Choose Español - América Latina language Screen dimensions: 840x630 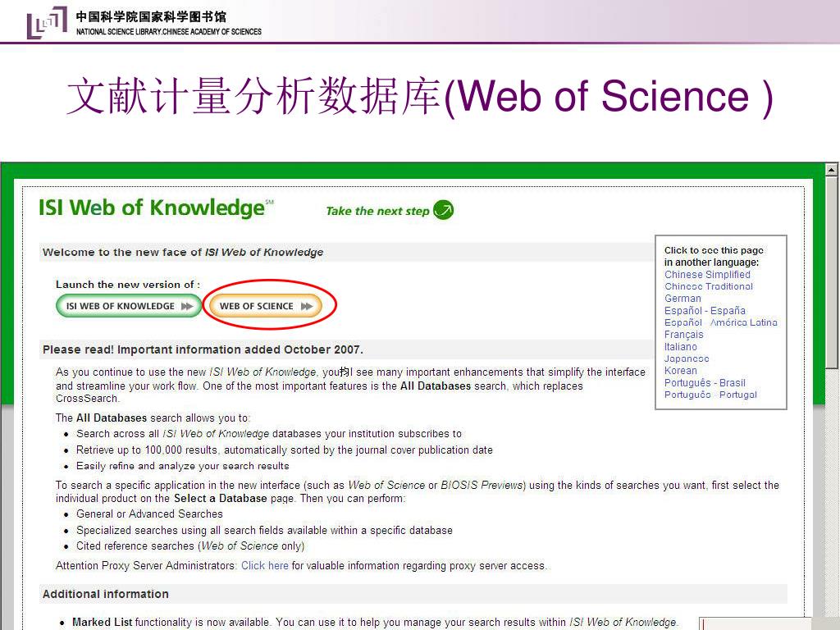coord(720,322)
